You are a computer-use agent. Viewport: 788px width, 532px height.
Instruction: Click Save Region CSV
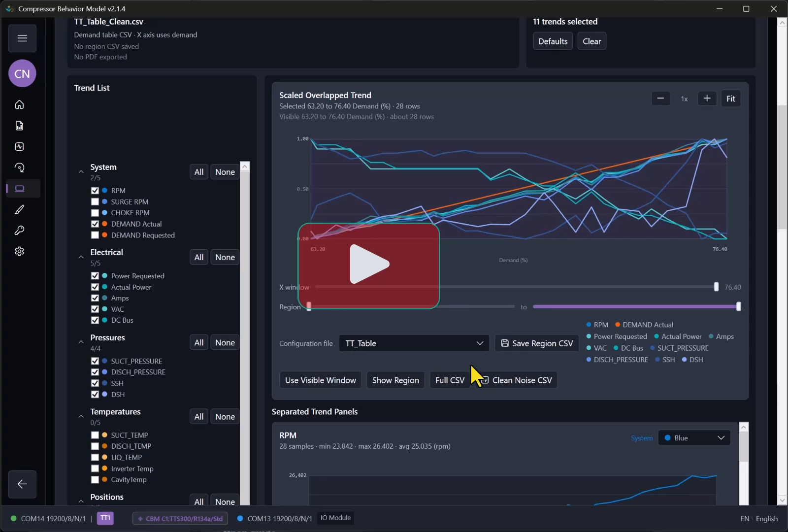537,343
